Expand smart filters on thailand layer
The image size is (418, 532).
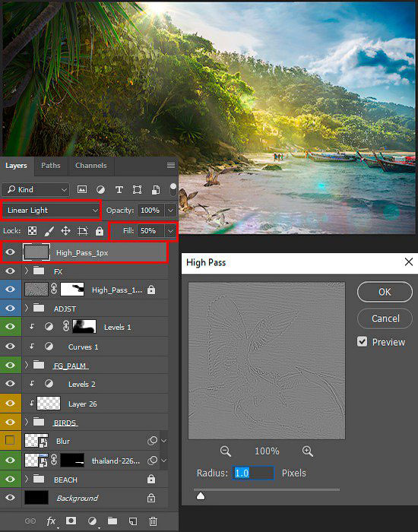[164, 461]
